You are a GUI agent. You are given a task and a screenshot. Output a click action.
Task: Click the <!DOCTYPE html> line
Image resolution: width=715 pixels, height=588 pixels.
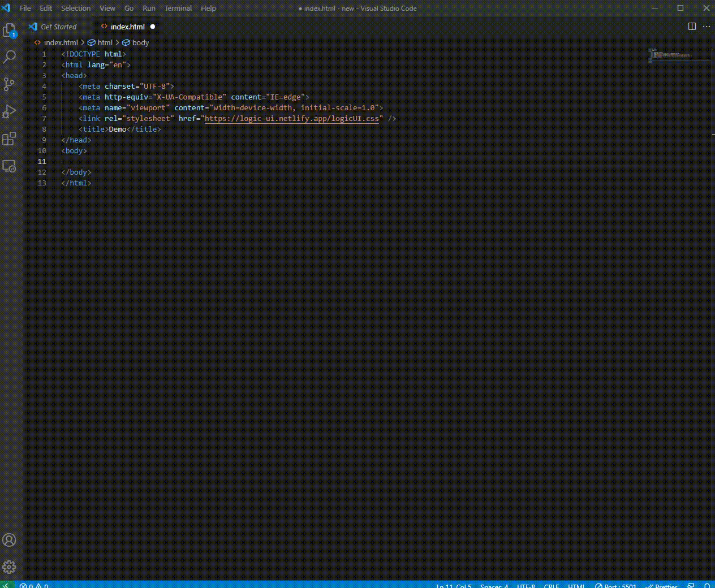[93, 54]
